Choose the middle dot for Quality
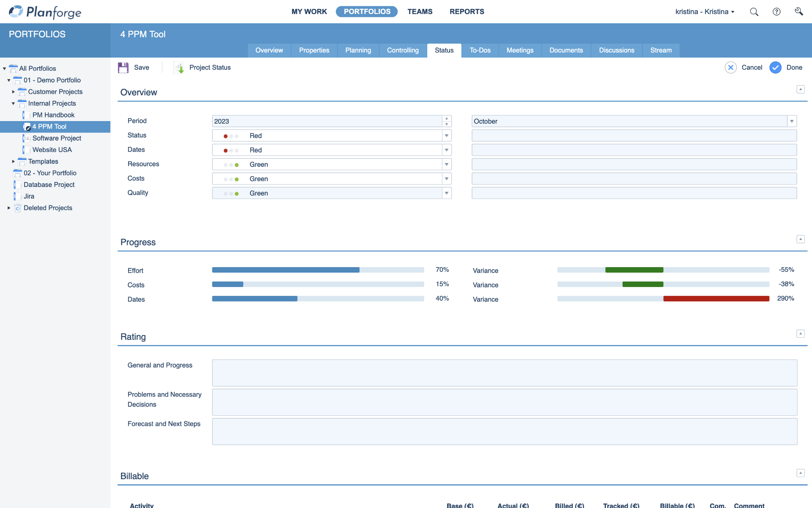 click(230, 193)
